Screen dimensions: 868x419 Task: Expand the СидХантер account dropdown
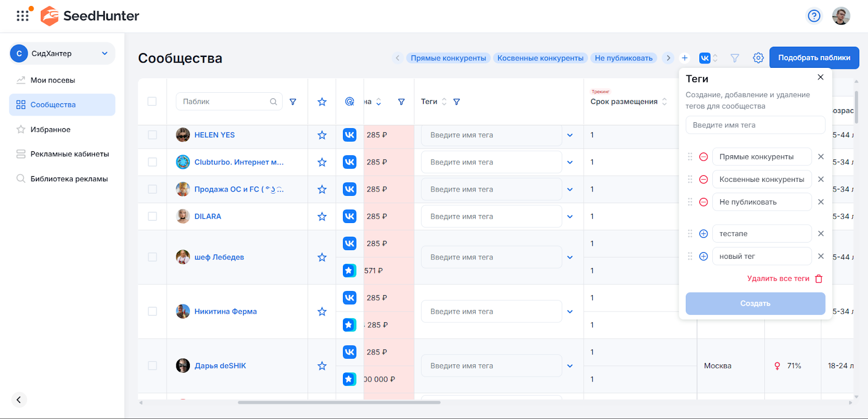[x=104, y=54]
